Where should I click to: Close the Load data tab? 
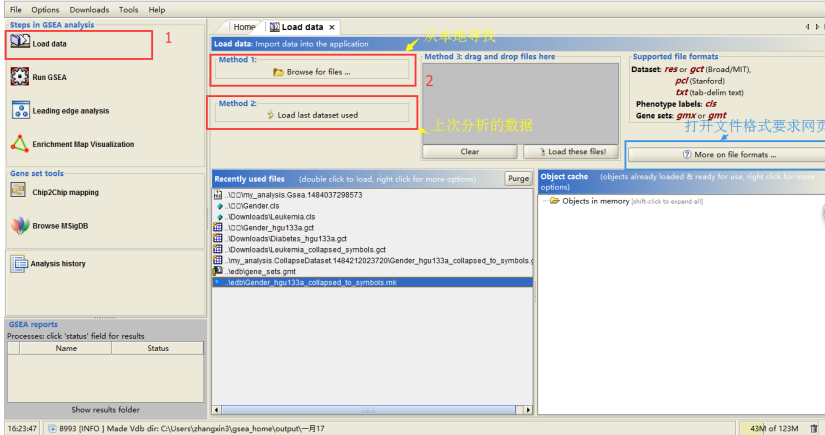click(332, 27)
